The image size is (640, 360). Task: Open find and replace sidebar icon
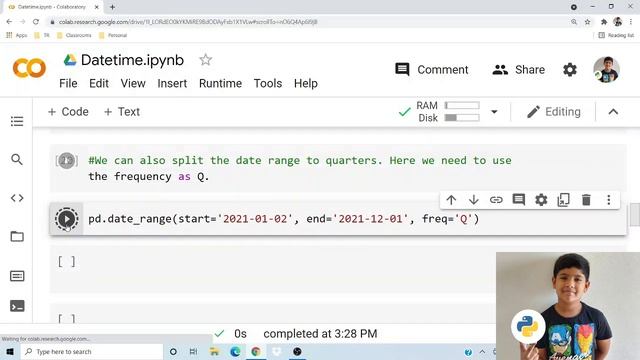pos(17,159)
